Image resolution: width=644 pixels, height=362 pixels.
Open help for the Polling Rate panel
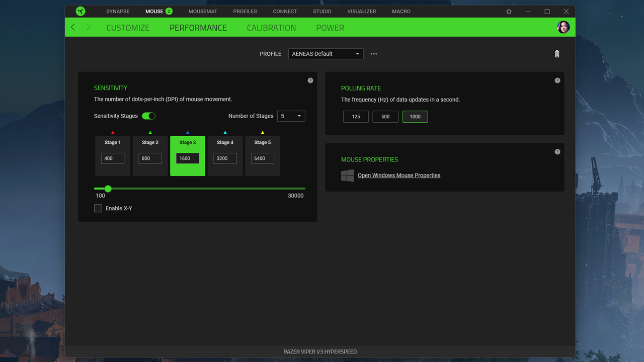[x=557, y=80]
